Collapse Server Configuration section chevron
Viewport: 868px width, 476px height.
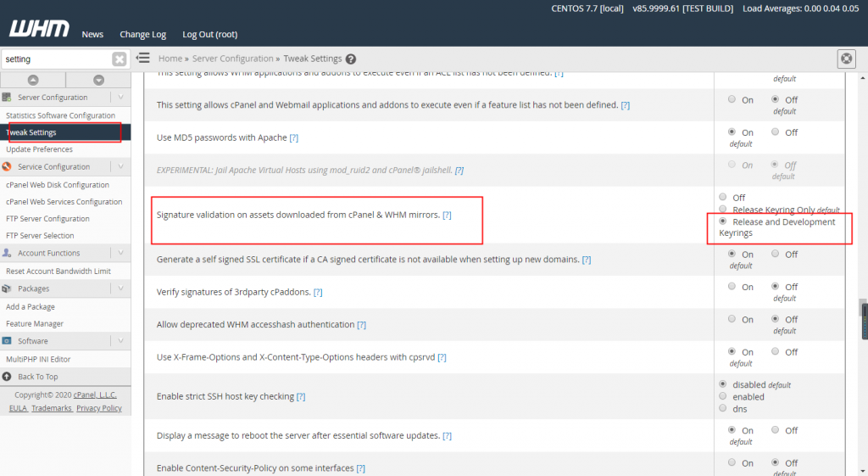(x=120, y=98)
